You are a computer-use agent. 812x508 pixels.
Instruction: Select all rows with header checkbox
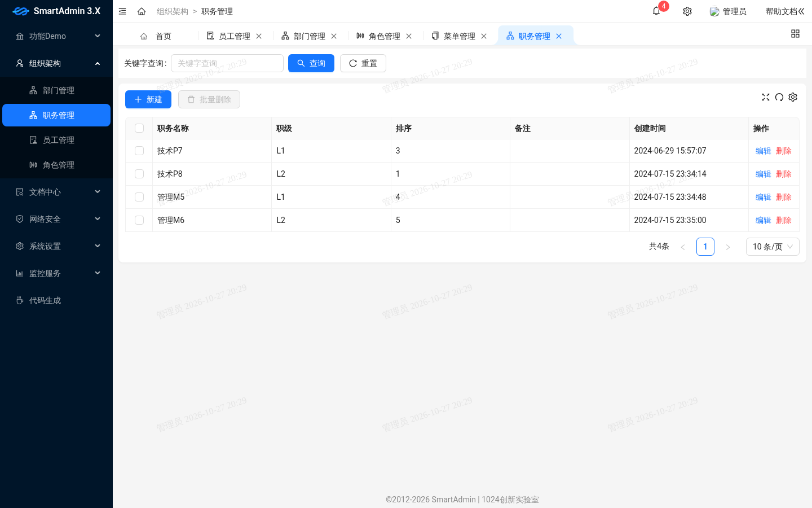click(139, 128)
